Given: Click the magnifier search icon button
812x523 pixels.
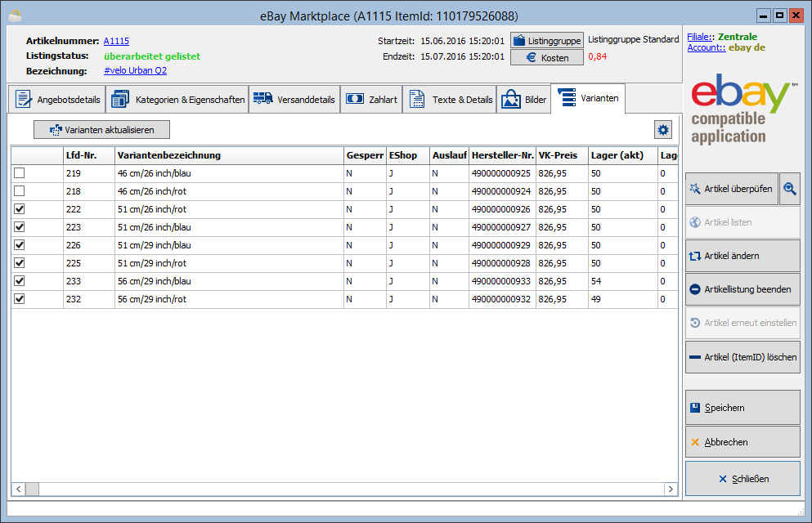Looking at the screenshot, I should click(790, 189).
